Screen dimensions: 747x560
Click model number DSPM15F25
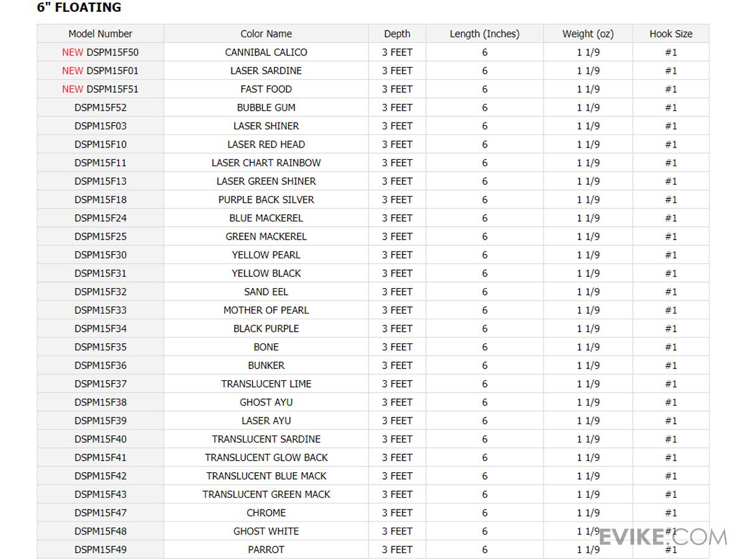click(100, 236)
